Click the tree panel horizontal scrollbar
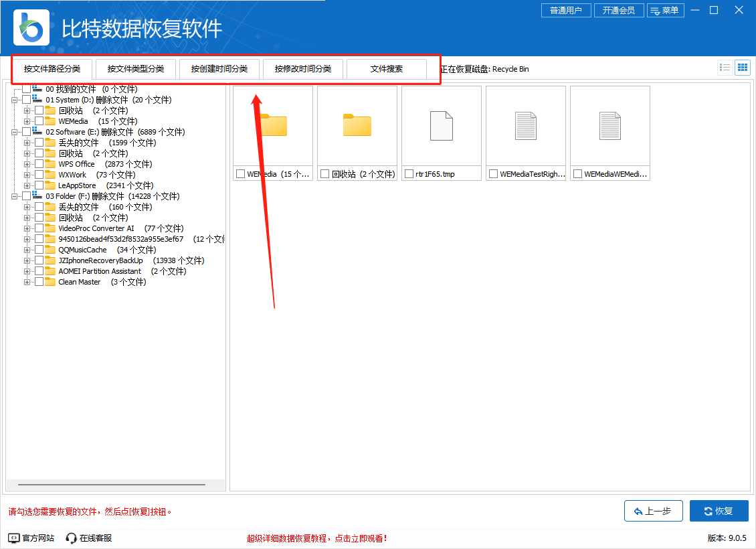This screenshot has width=756, height=549. point(111,484)
